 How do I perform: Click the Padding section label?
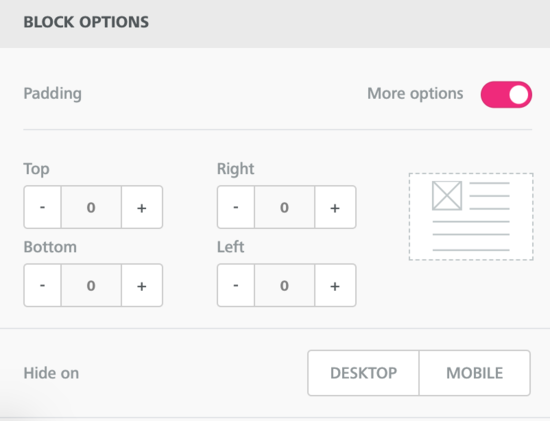coord(53,94)
